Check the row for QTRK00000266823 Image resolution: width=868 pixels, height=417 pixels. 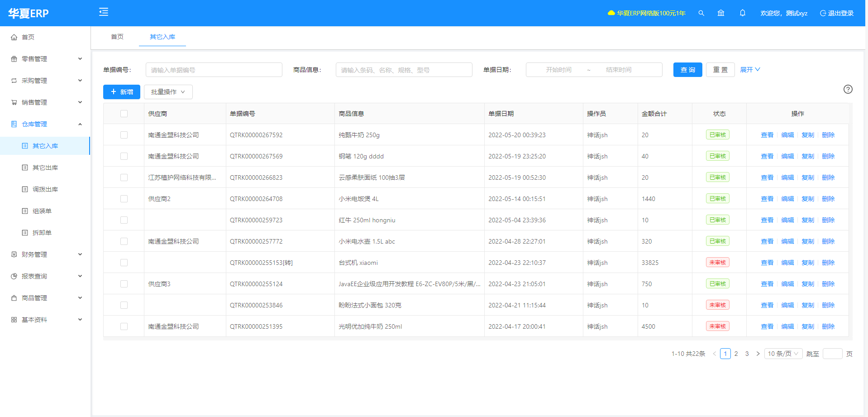pyautogui.click(x=124, y=177)
